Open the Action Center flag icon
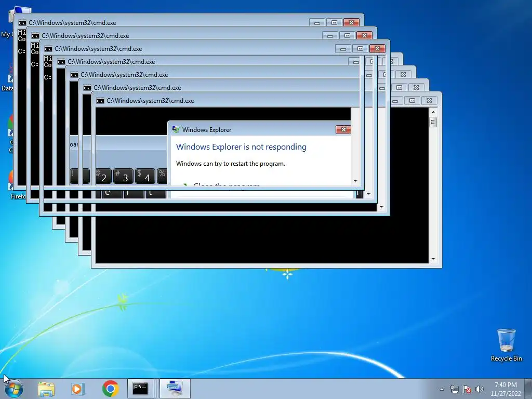The image size is (532, 399). tap(467, 389)
